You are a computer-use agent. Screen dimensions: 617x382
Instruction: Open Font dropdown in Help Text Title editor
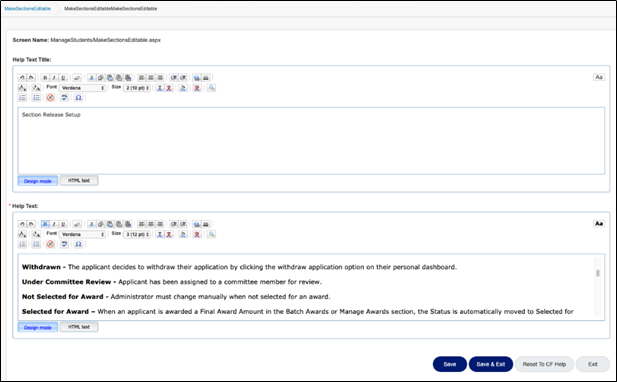coord(83,88)
